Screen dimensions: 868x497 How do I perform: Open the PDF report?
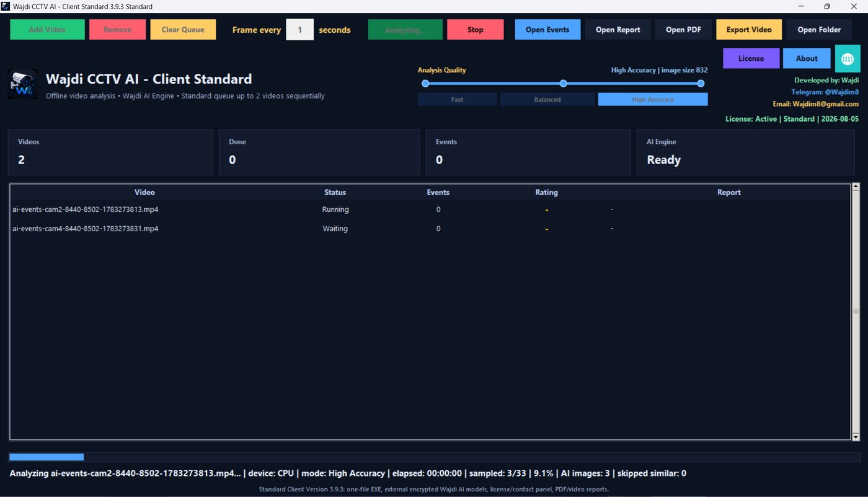click(683, 30)
